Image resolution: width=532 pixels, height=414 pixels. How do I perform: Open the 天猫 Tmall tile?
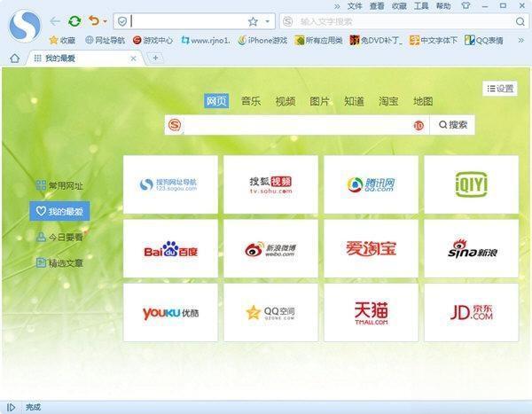pyautogui.click(x=372, y=313)
